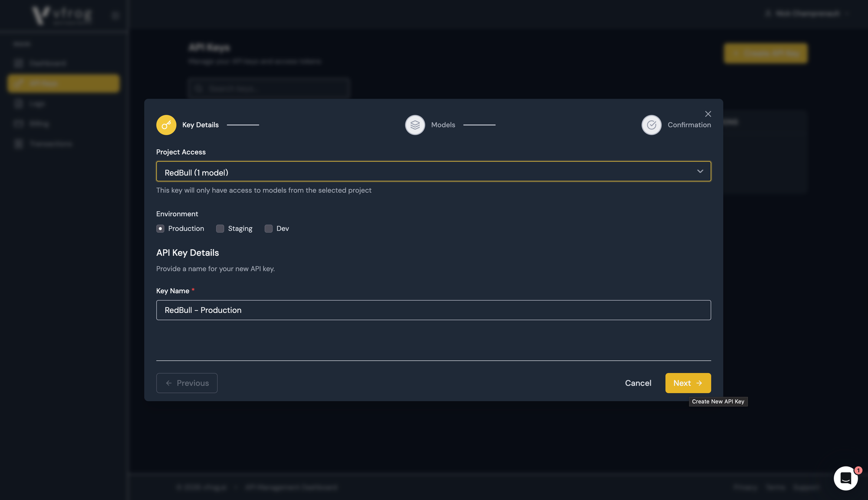Click the chevron arrow in Project Access field
The height and width of the screenshot is (500, 868).
coord(700,172)
